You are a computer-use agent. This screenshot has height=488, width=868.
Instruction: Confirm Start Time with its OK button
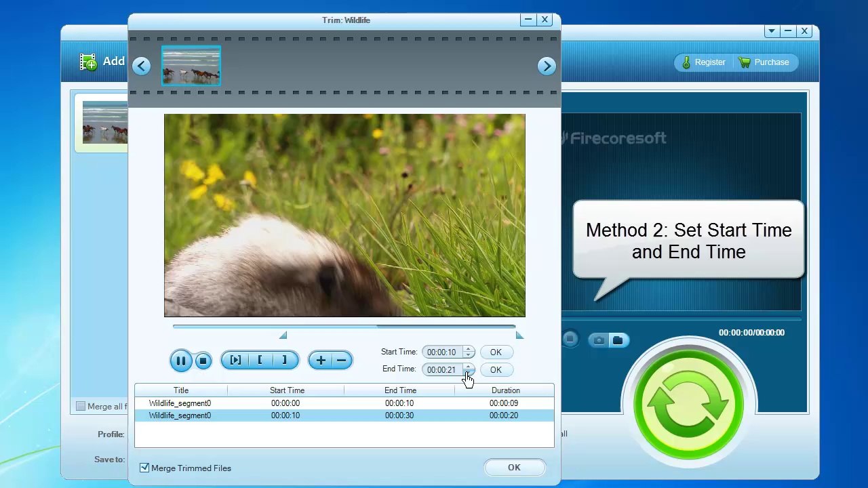pyautogui.click(x=496, y=352)
